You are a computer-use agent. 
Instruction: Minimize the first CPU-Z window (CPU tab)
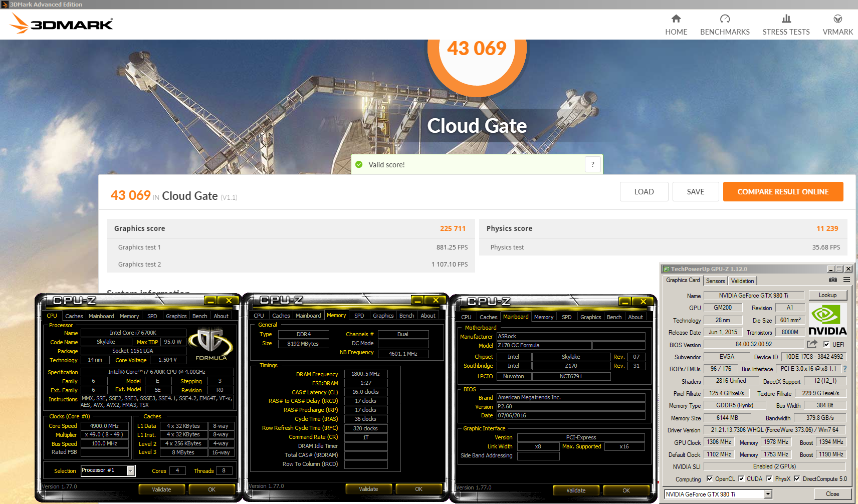tap(210, 301)
